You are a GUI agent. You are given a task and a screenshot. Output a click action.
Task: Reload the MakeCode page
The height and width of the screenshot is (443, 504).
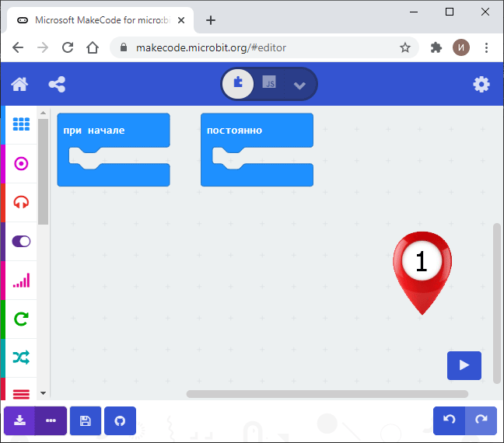68,47
